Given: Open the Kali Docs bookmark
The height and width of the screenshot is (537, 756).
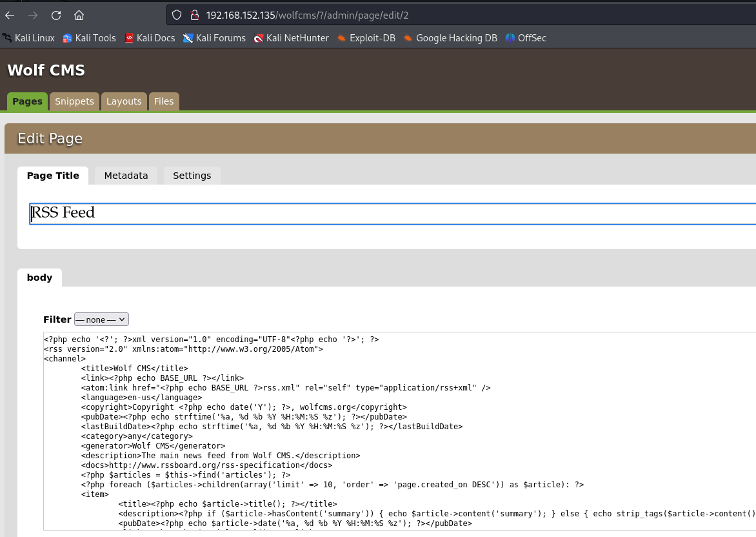Looking at the screenshot, I should pos(150,38).
